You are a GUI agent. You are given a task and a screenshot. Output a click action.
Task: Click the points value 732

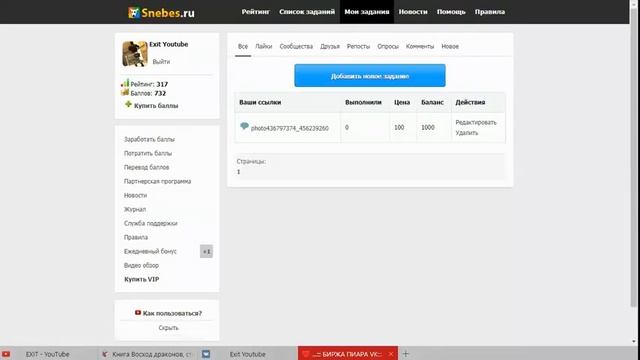tap(160, 93)
